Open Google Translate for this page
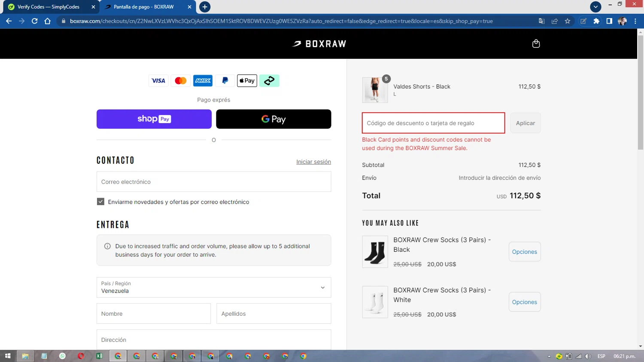 [542, 21]
